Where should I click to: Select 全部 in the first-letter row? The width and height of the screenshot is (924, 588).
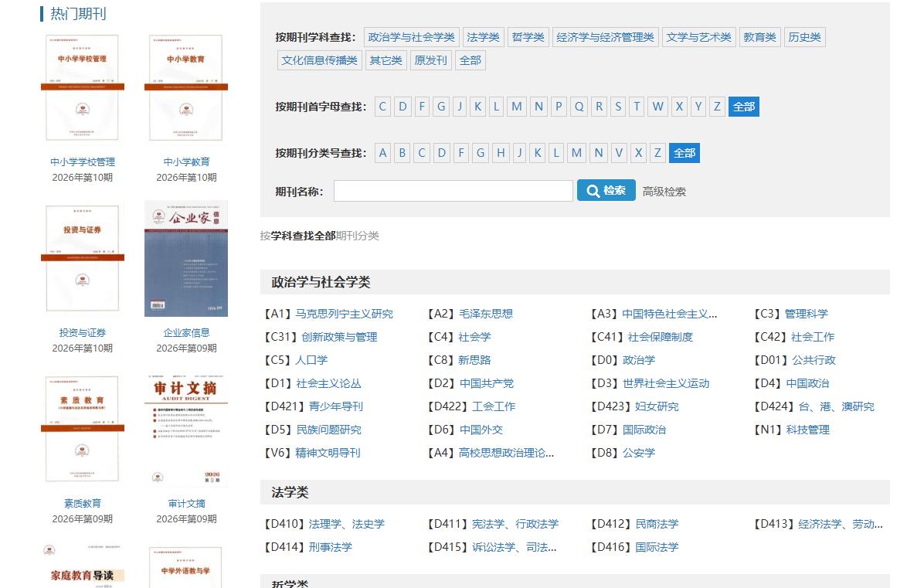744,107
